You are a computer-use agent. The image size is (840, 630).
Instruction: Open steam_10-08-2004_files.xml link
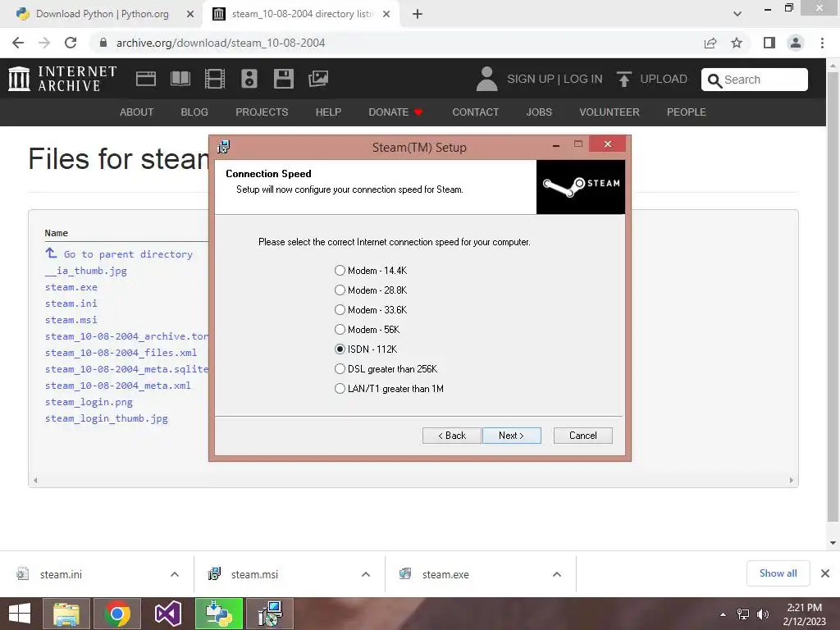121,353
